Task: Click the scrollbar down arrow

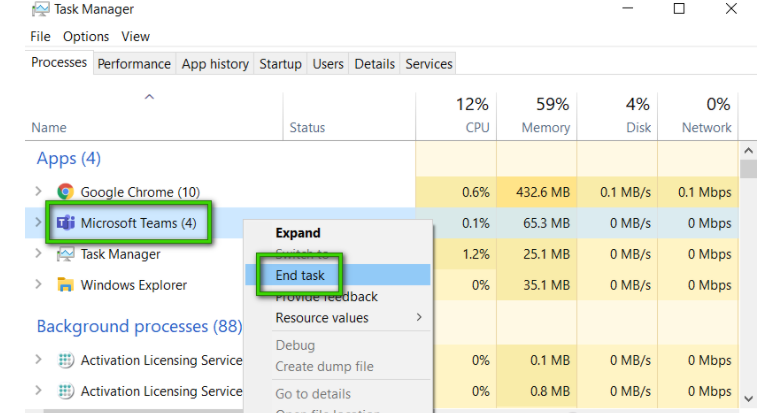Action: click(x=749, y=398)
